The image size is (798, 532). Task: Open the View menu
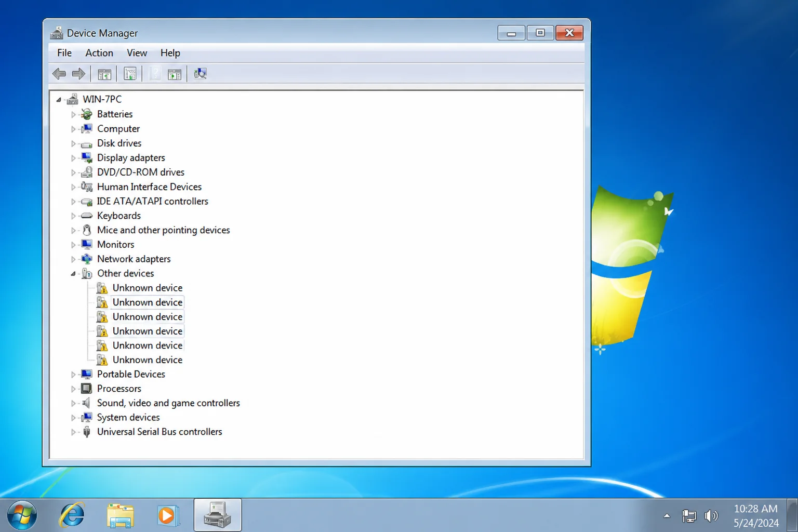coord(137,53)
